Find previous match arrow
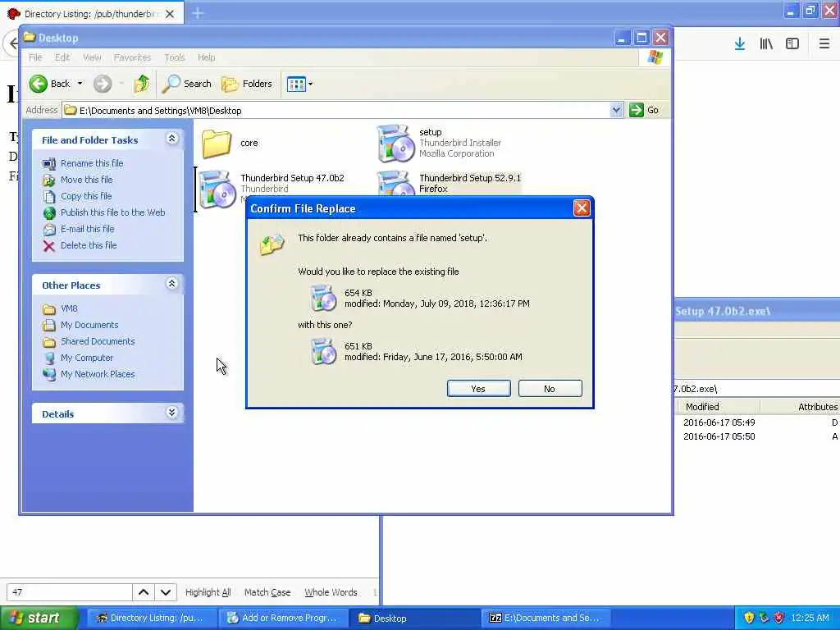 click(x=144, y=592)
